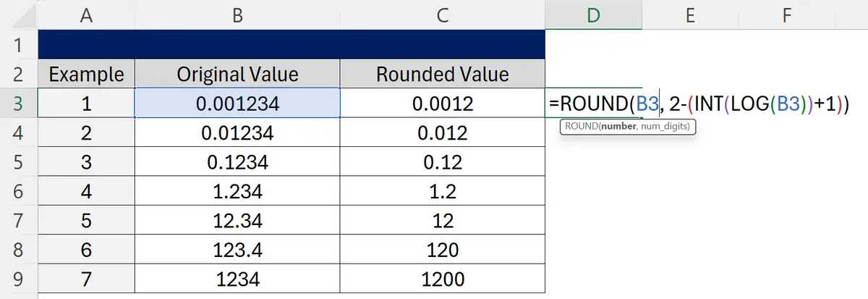Screen dimensions: 868x299
Task: Select column A header
Action: coord(86,14)
